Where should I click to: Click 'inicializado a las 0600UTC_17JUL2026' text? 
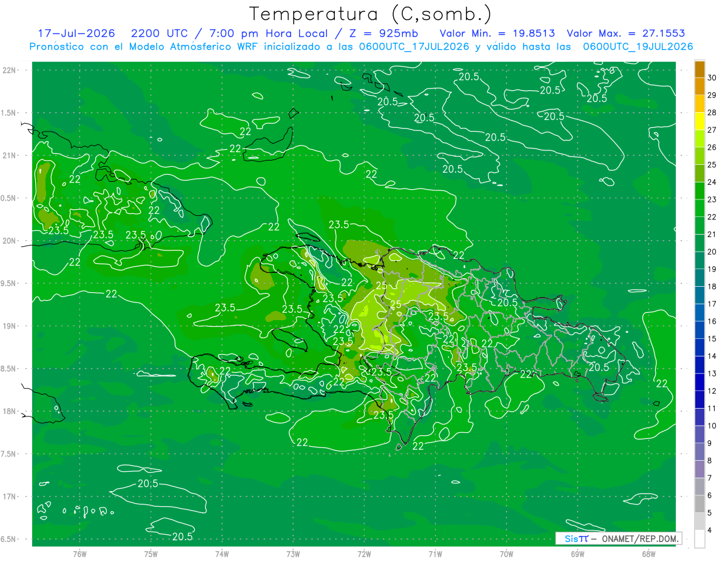[x=367, y=47]
